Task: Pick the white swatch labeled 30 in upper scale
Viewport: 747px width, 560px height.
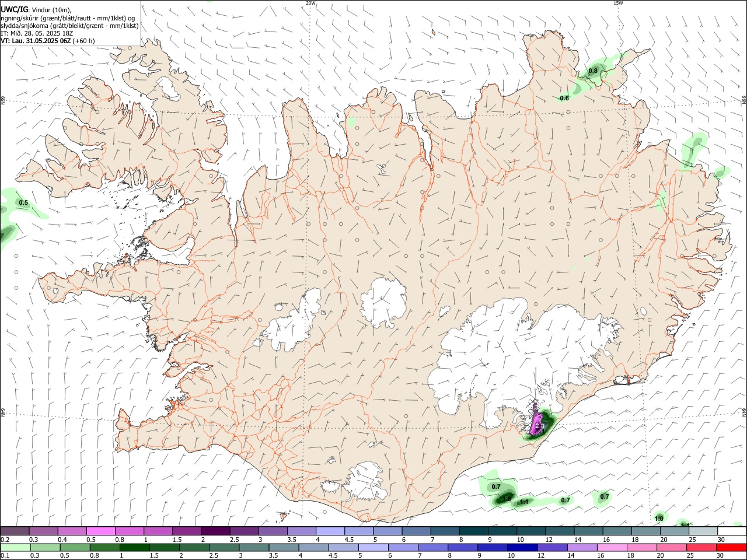Action: [x=732, y=531]
